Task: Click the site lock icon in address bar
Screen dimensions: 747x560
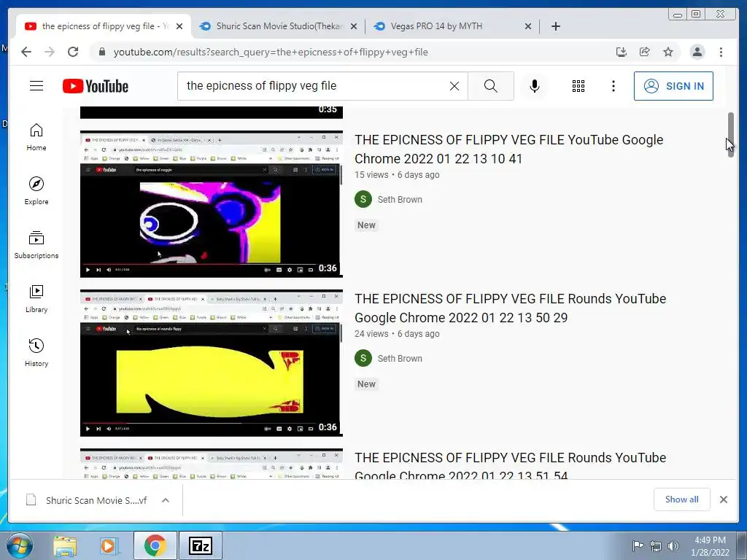Action: point(102,52)
